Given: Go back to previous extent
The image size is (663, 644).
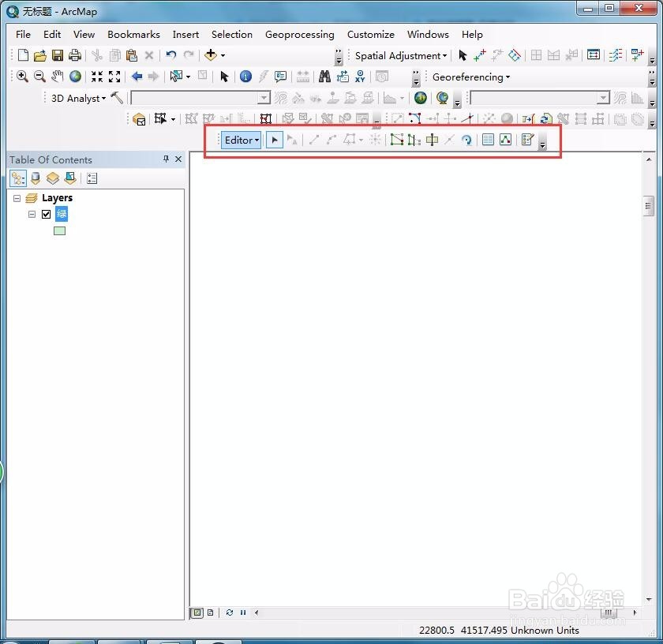Looking at the screenshot, I should 137,76.
